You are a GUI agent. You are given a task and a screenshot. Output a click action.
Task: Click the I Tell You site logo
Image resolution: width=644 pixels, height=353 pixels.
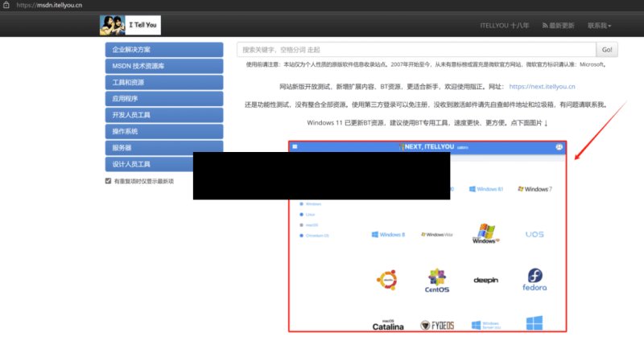tap(130, 25)
